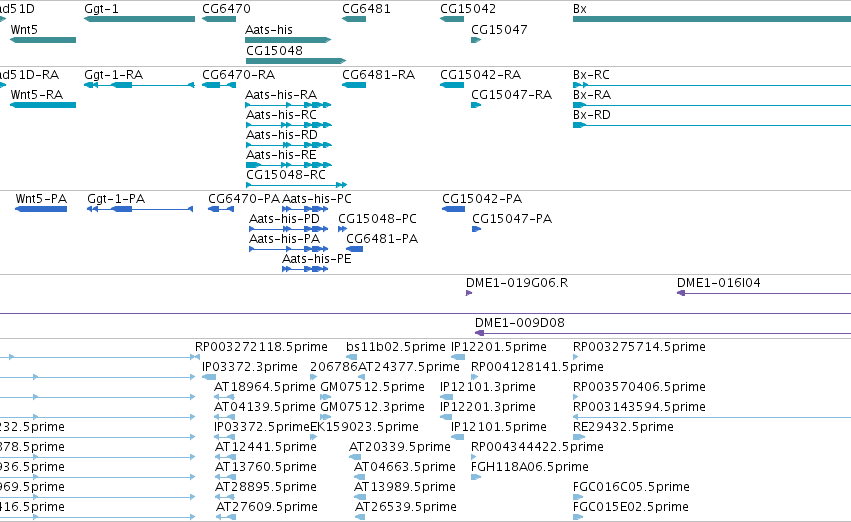Select the Wnt5-RA transcript label
The width and height of the screenshot is (851, 522).
(37, 95)
